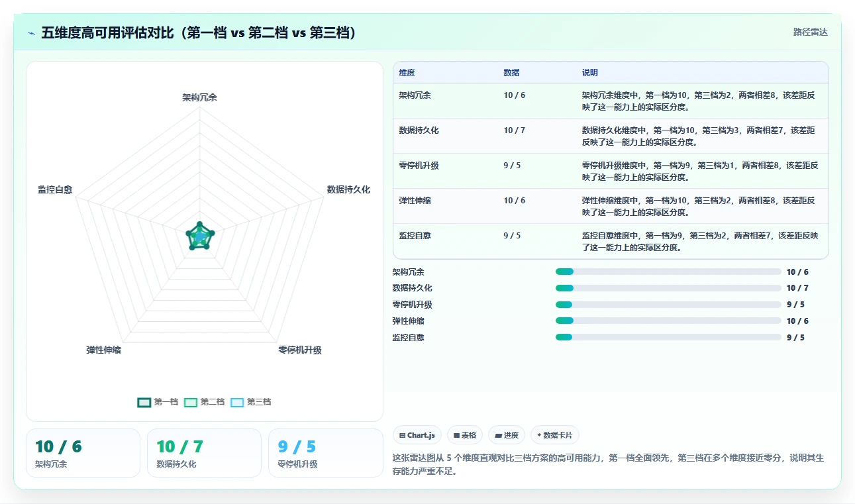Click the 维度 column header
The width and height of the screenshot is (855, 504).
click(407, 73)
